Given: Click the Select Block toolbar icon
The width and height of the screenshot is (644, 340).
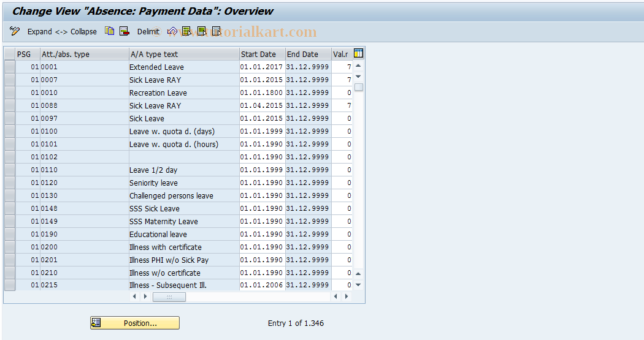Looking at the screenshot, I should [x=202, y=31].
